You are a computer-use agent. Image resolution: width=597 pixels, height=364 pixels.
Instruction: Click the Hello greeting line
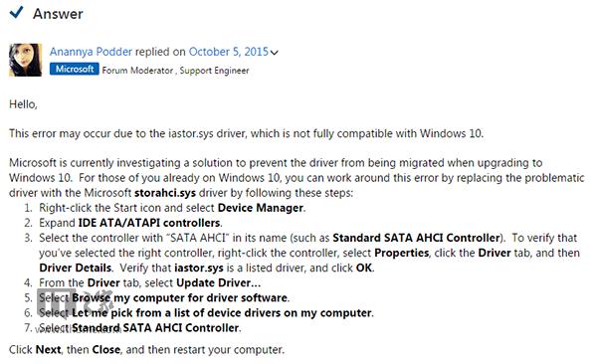[23, 104]
